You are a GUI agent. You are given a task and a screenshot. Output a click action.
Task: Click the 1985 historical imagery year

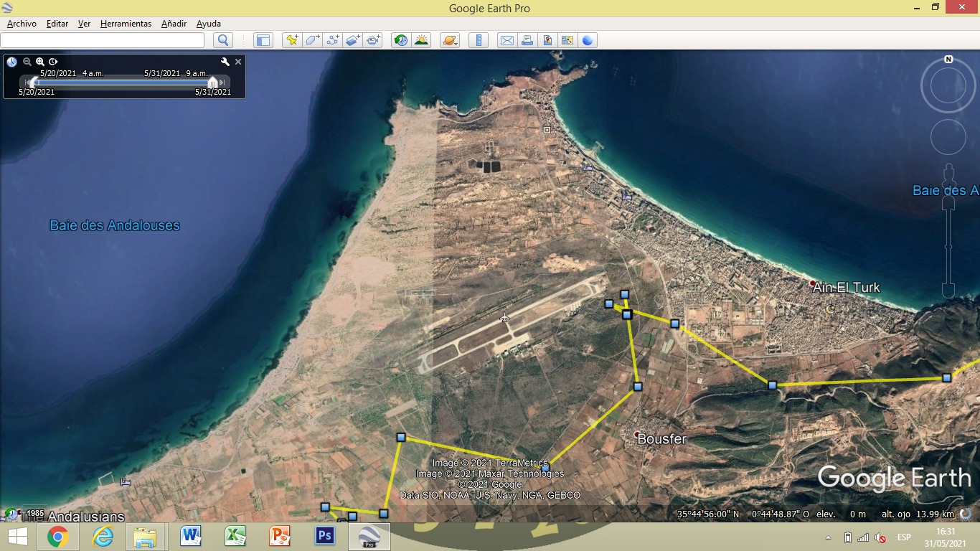pos(35,513)
